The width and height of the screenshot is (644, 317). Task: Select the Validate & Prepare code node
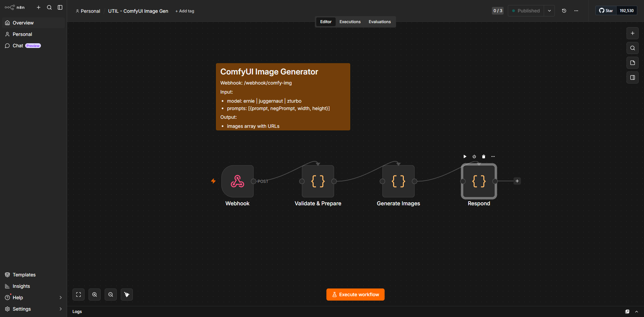318,181
